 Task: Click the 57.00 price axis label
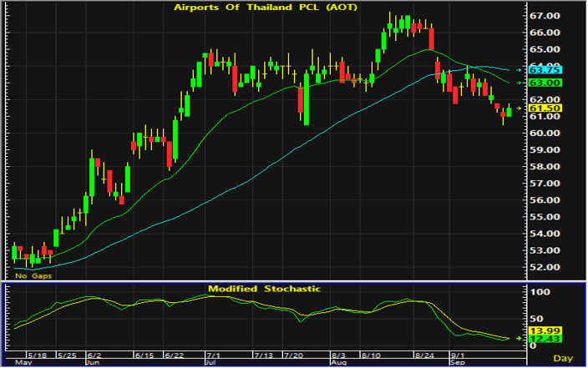coord(545,184)
